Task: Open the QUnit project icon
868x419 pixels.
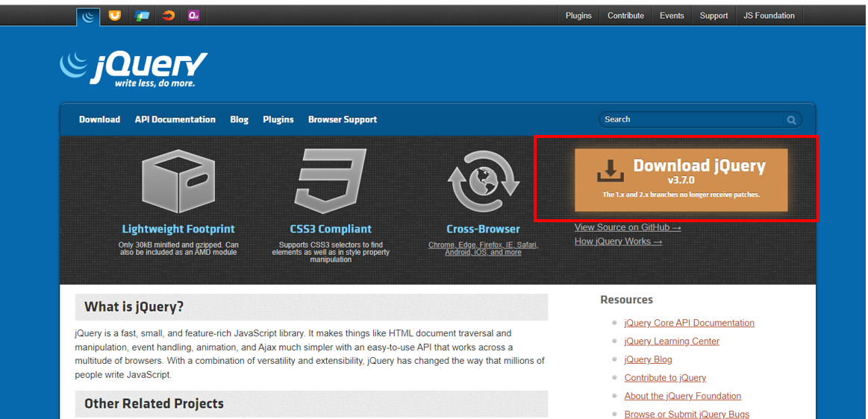Action: coord(193,16)
